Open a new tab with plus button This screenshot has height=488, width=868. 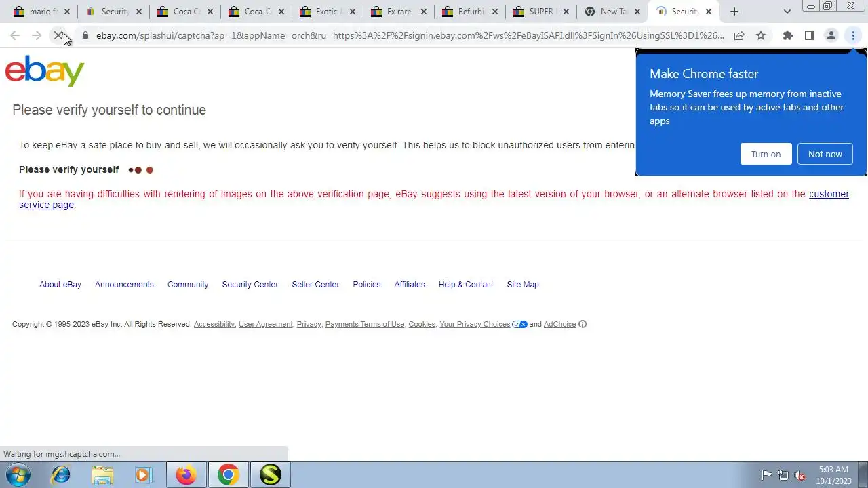734,12
